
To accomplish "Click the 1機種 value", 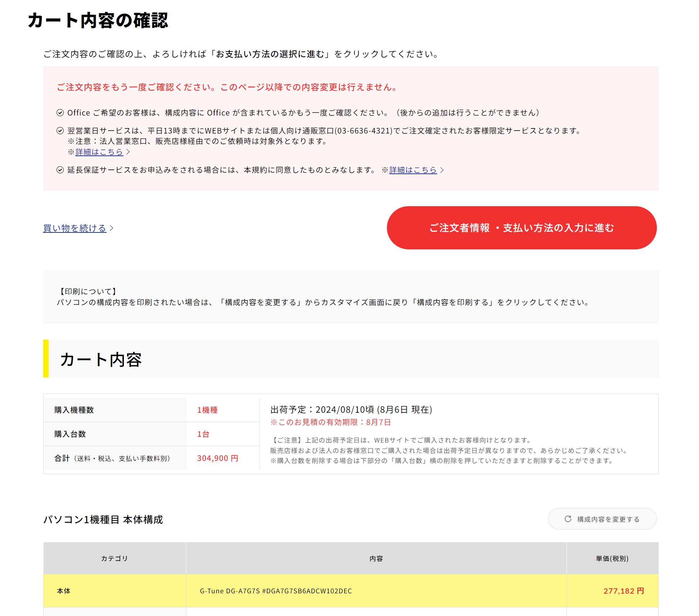I will (x=207, y=410).
